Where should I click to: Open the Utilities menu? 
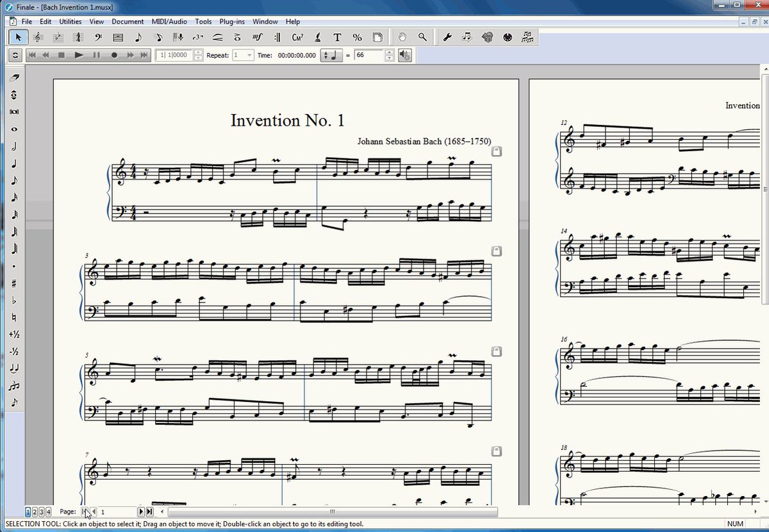click(70, 21)
